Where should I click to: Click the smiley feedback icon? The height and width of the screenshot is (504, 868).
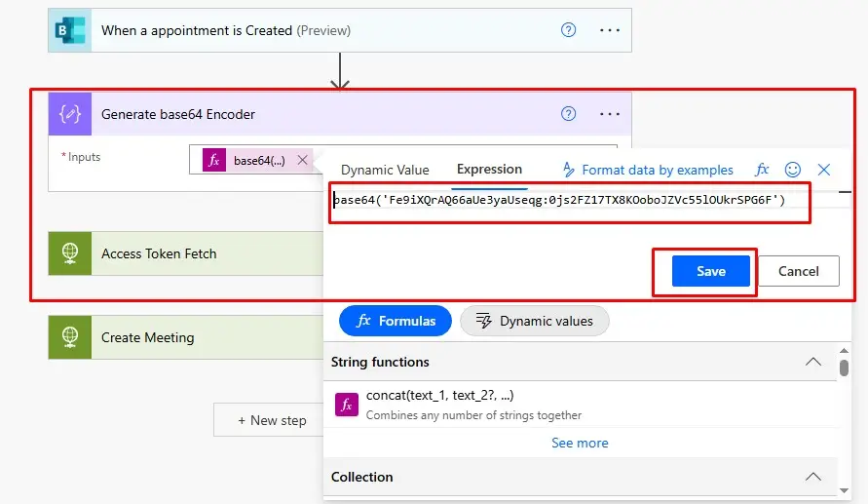click(x=793, y=170)
